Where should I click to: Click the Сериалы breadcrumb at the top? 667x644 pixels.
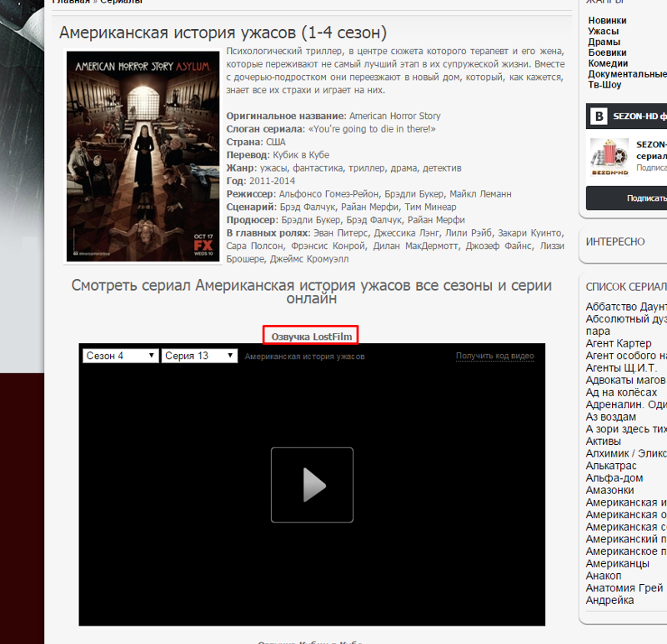121,2
